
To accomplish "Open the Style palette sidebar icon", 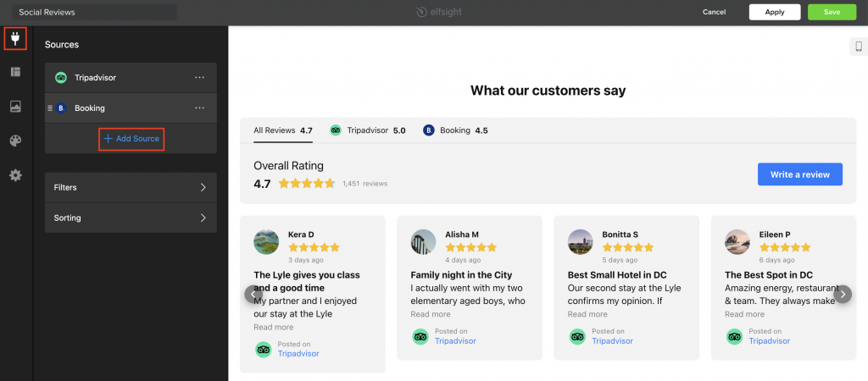I will [15, 141].
